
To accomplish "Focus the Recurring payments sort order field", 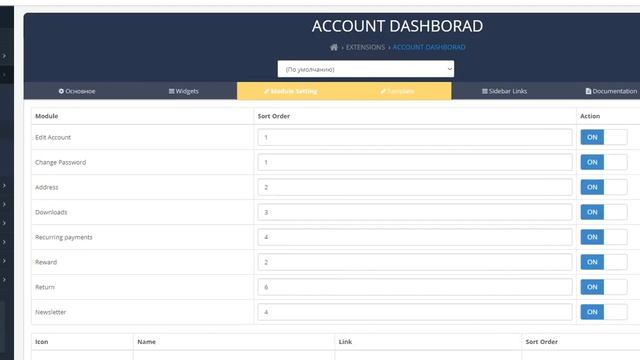I will [415, 237].
